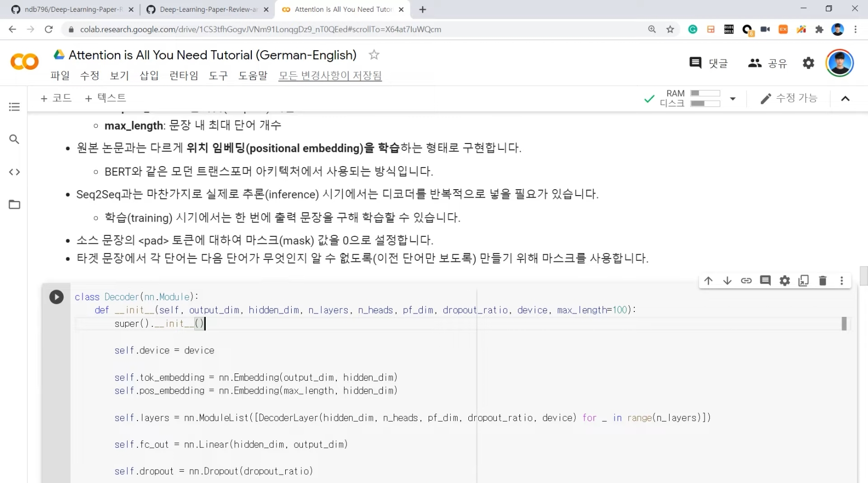This screenshot has width=868, height=483.
Task: Open the Google account avatar in Colab
Action: pyautogui.click(x=840, y=63)
